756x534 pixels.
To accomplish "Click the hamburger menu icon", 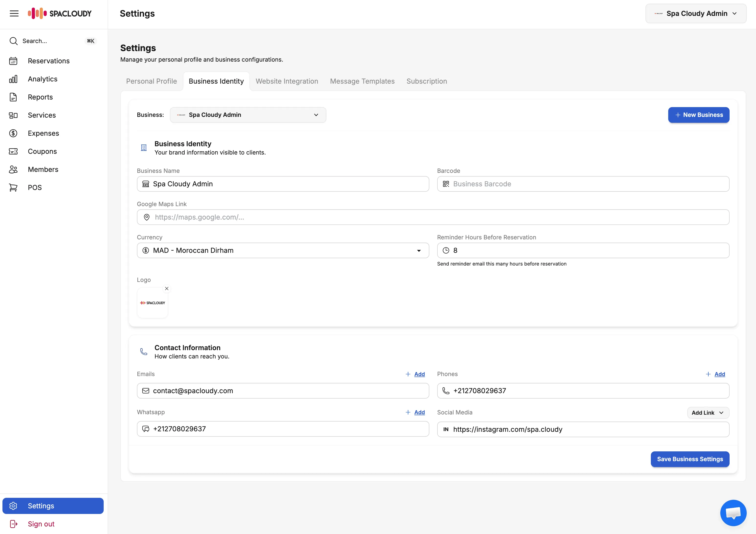I will coord(14,13).
